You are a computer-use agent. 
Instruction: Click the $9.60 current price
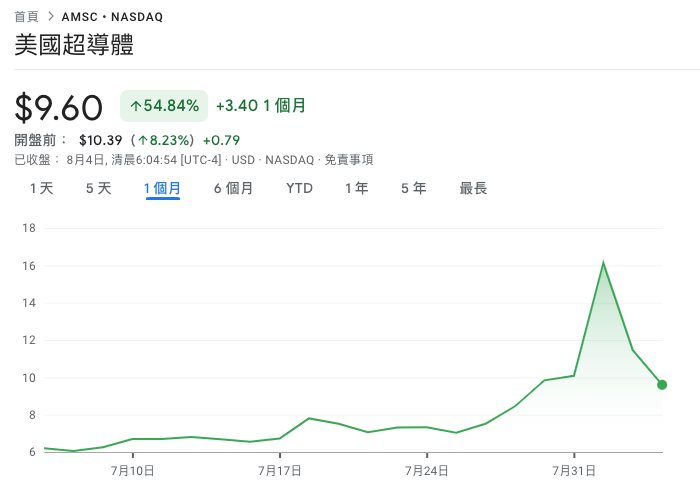click(x=58, y=108)
